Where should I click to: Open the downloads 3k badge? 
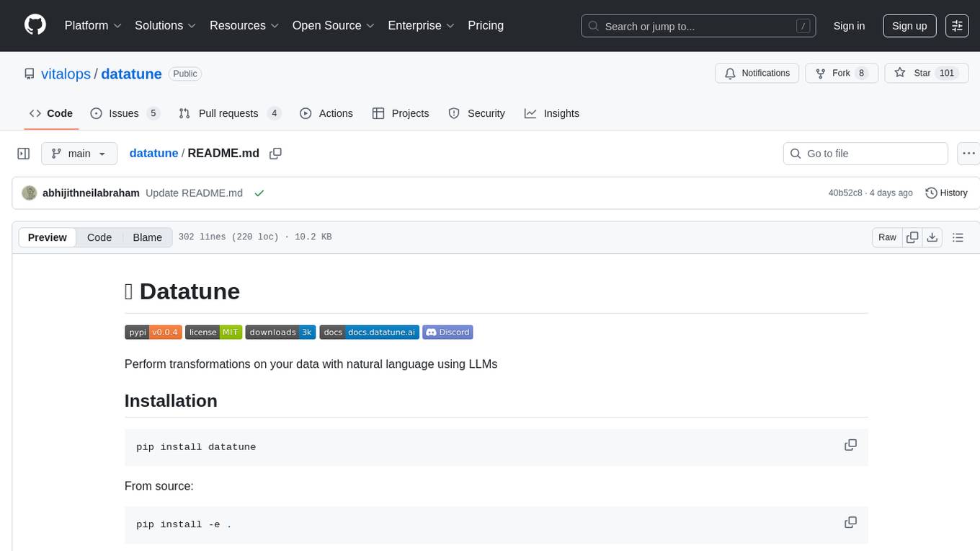pyautogui.click(x=280, y=332)
